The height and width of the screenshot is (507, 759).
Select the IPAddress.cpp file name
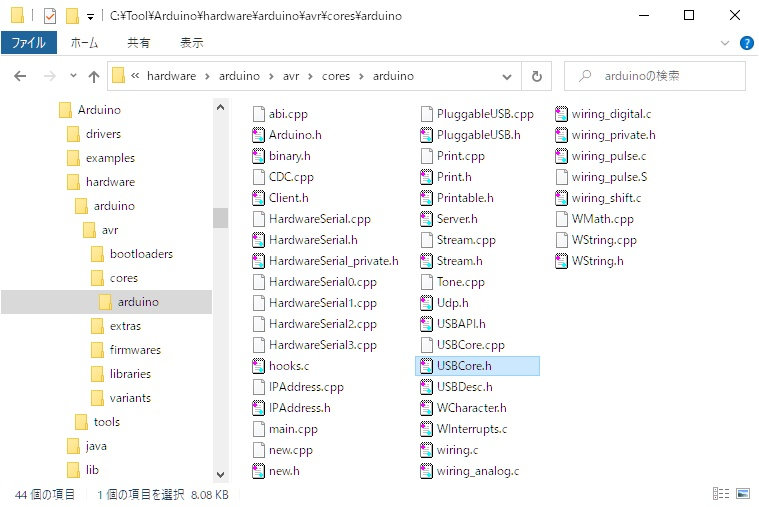306,387
